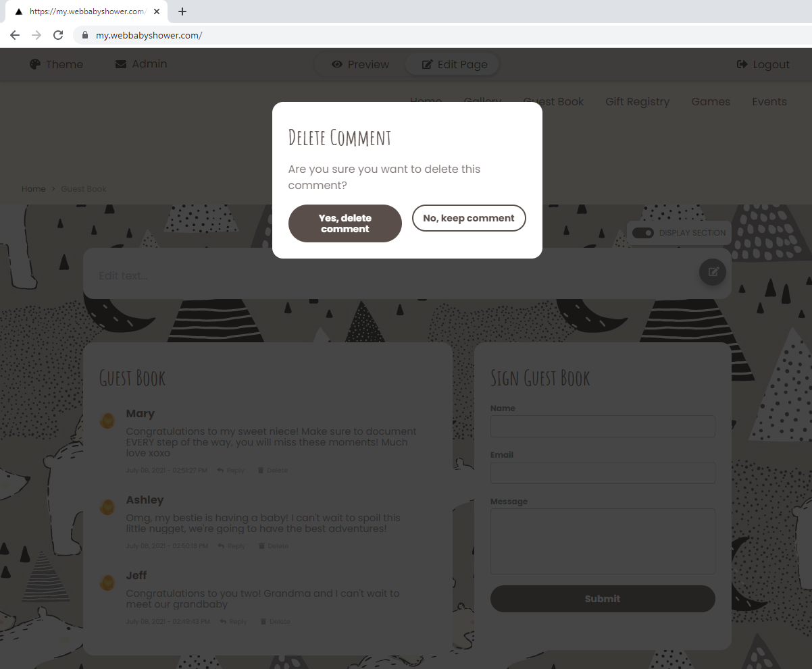This screenshot has width=812, height=669.
Task: Open the Events menu item
Action: pos(769,101)
